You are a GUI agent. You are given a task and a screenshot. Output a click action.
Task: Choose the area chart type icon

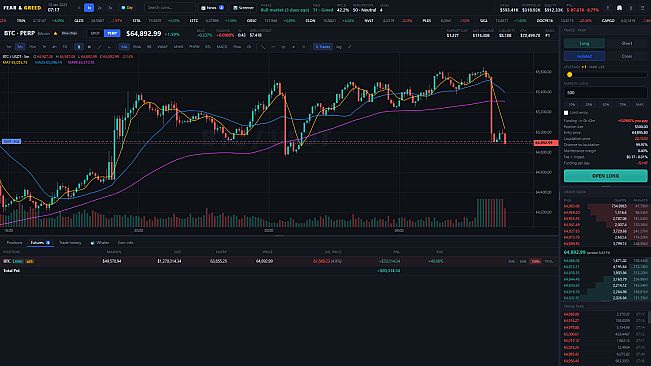coord(109,47)
